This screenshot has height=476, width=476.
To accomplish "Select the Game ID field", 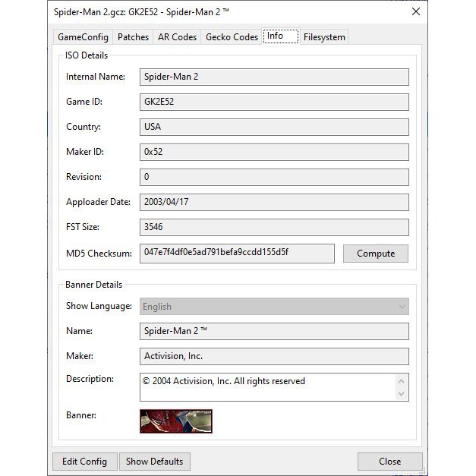I will (x=274, y=102).
